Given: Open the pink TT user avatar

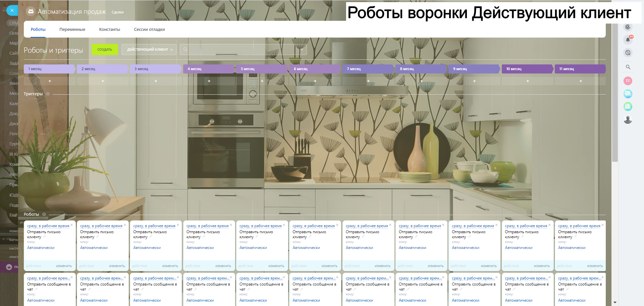Looking at the screenshot, I should tap(628, 81).
